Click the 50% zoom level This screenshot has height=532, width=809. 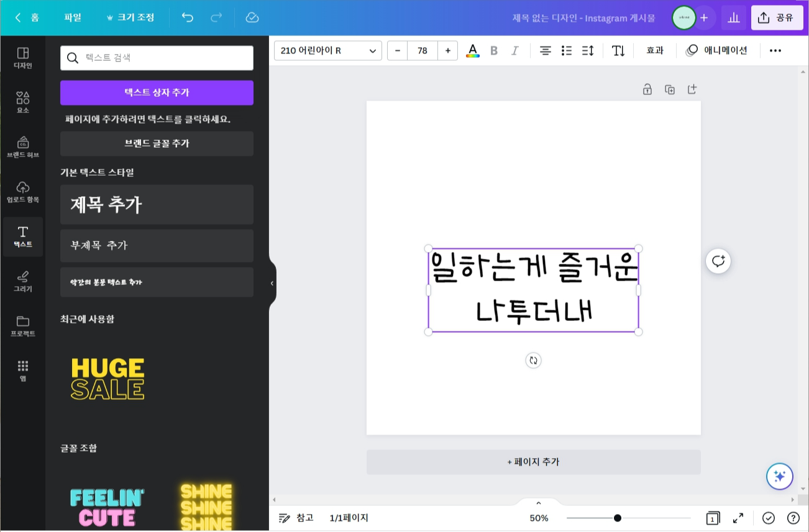[539, 518]
